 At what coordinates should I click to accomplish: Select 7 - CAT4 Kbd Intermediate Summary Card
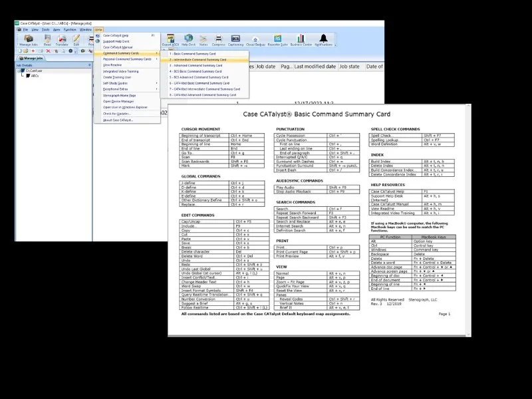coord(205,89)
